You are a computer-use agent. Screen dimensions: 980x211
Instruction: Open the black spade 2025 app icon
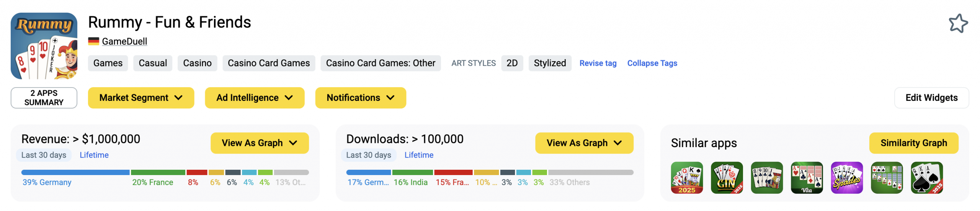(926, 178)
